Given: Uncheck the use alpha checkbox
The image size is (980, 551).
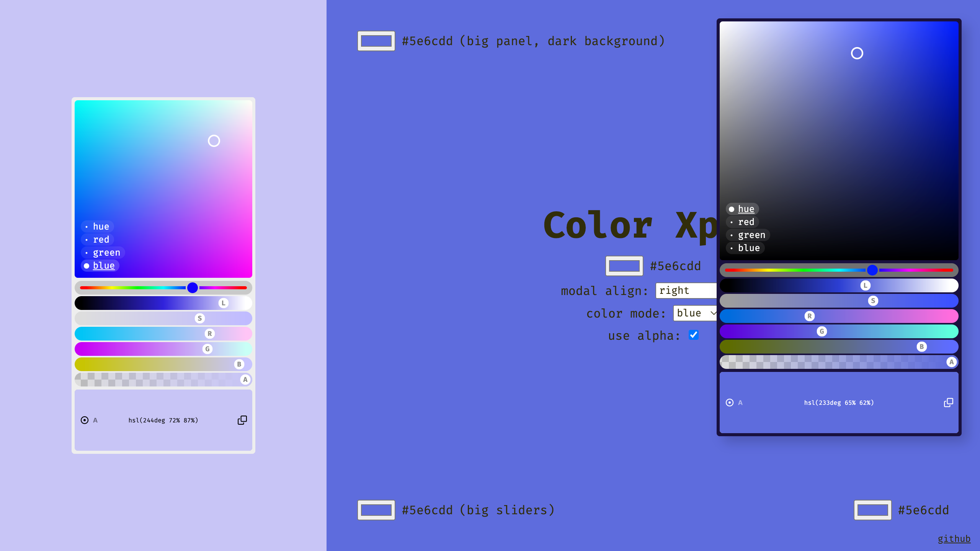Looking at the screenshot, I should click(x=694, y=335).
